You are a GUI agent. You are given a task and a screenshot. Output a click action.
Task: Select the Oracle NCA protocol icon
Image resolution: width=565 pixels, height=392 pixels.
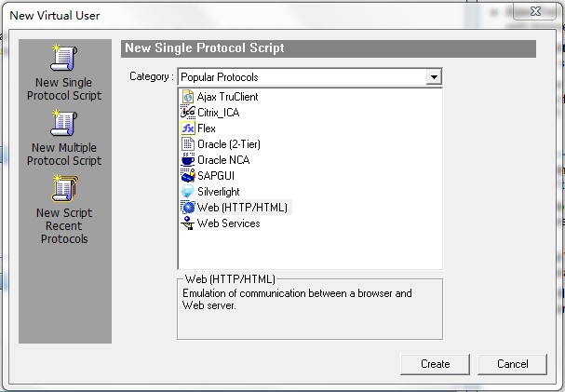[188, 160]
